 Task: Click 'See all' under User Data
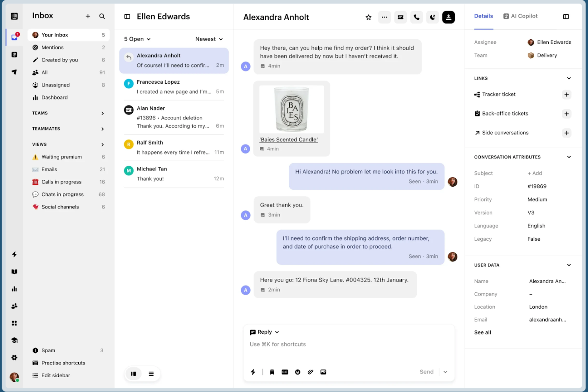[482, 332]
